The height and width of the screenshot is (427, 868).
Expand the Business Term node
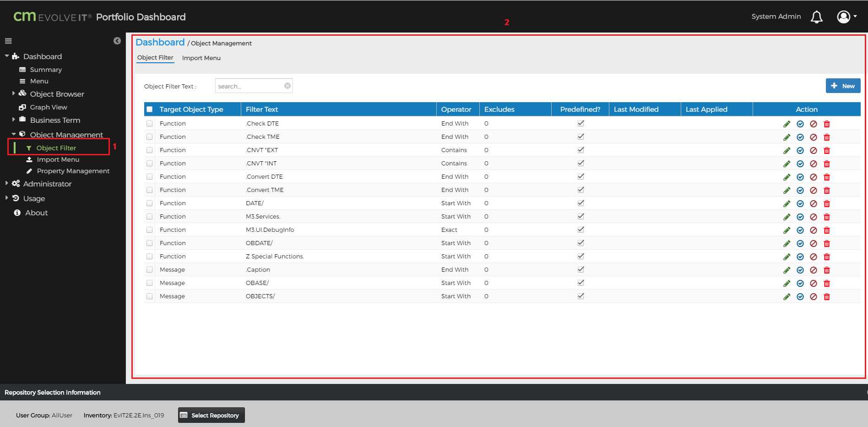pyautogui.click(x=13, y=119)
